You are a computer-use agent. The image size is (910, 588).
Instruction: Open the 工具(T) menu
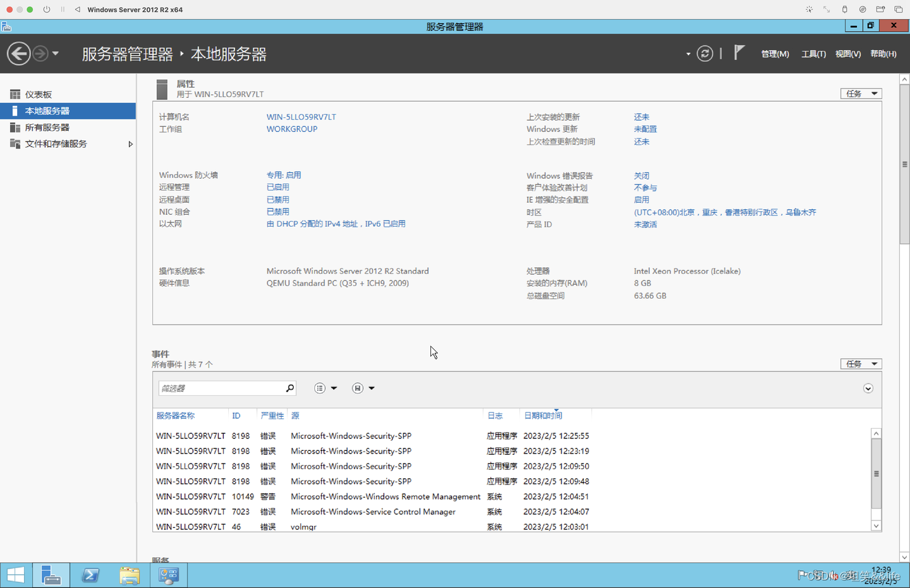click(813, 54)
